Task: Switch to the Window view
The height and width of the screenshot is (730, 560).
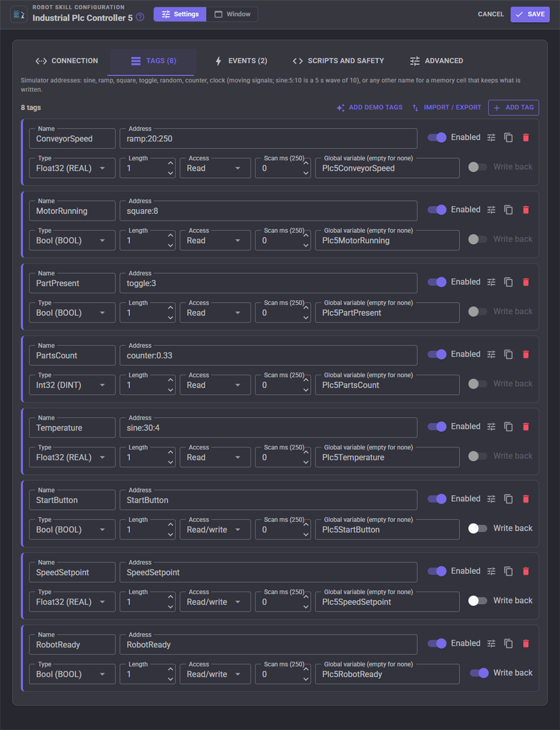Action: (x=232, y=14)
